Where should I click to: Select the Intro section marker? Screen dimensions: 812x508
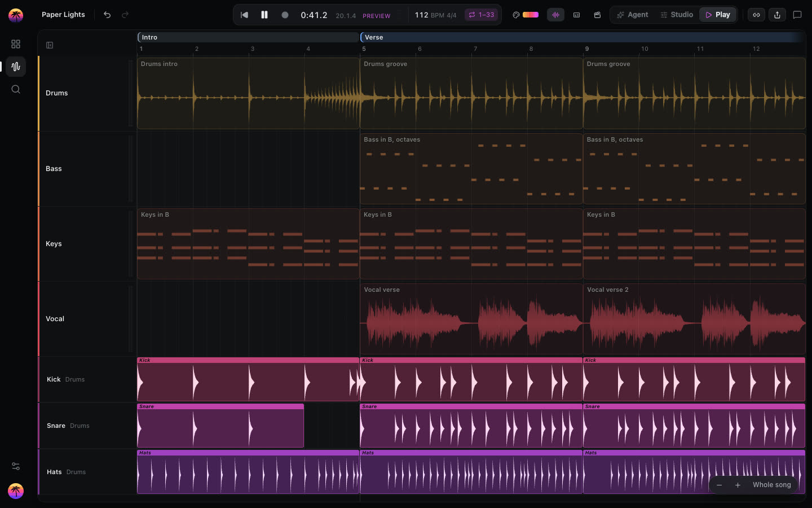(249, 37)
